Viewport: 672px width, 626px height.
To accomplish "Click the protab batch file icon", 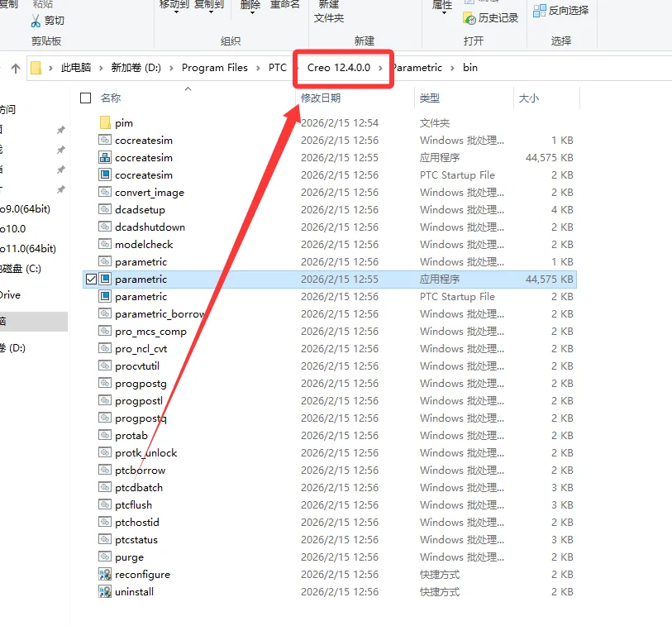I will click(105, 435).
